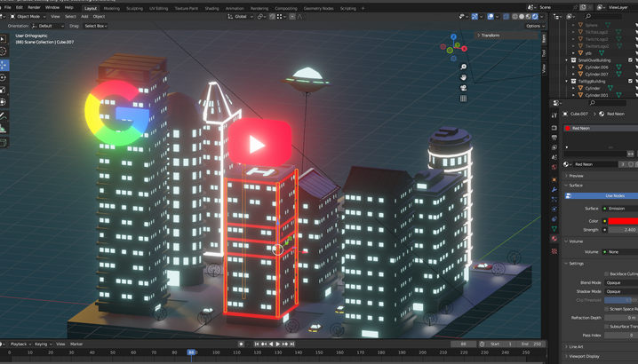638x364 pixels.
Task: Click the red X axis on navigation gizmo
Action: (x=464, y=49)
